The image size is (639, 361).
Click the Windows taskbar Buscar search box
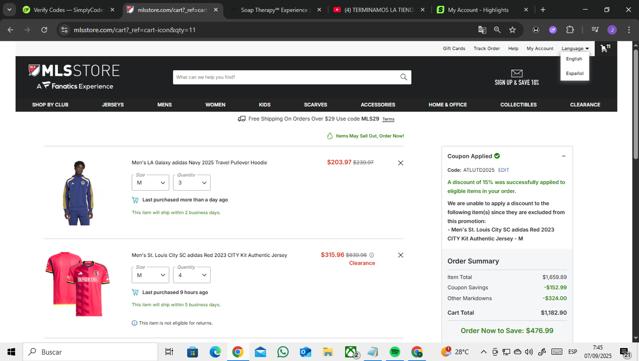pos(90,352)
